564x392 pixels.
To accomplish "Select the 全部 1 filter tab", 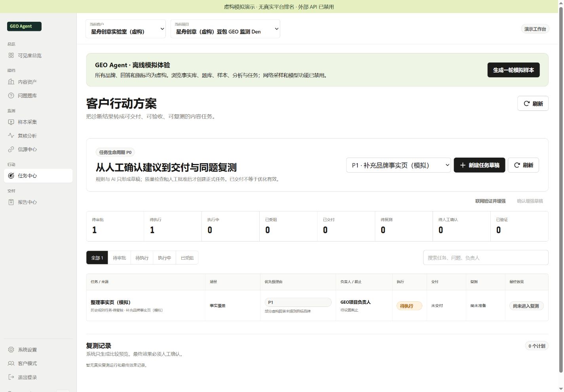I will pos(97,258).
